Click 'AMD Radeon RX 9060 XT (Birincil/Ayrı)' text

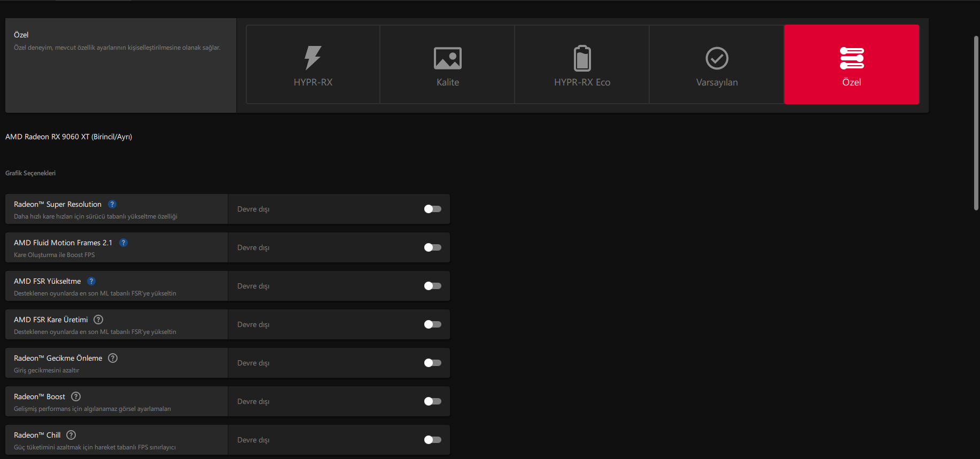69,137
